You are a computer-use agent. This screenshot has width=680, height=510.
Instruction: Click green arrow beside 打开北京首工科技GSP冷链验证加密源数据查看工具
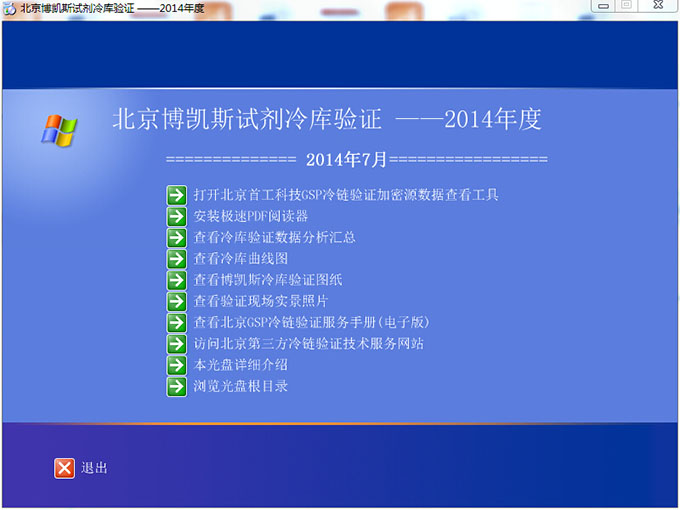177,195
